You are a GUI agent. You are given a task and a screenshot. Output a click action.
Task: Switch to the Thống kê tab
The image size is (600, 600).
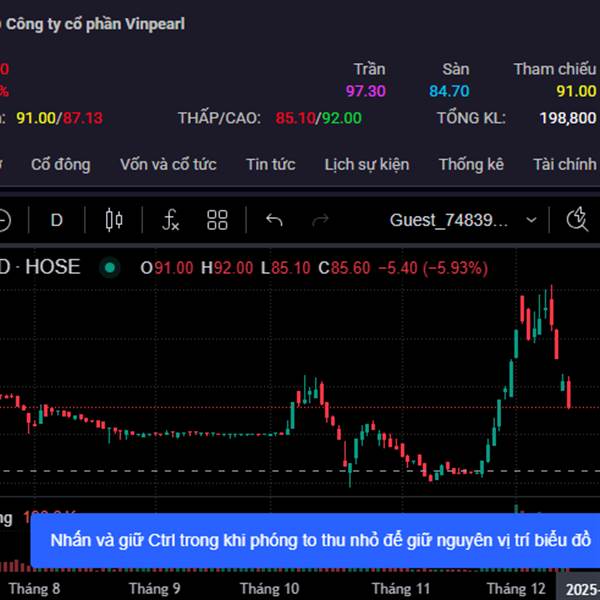click(471, 165)
